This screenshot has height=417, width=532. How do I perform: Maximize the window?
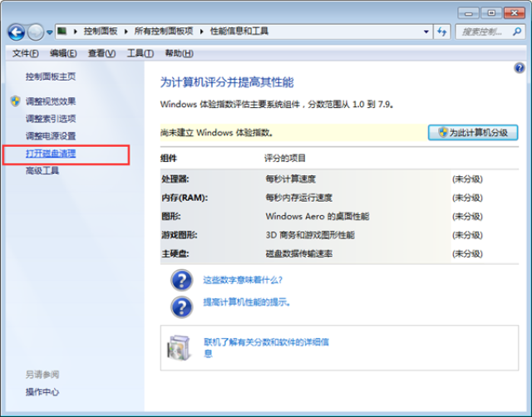pos(491,13)
